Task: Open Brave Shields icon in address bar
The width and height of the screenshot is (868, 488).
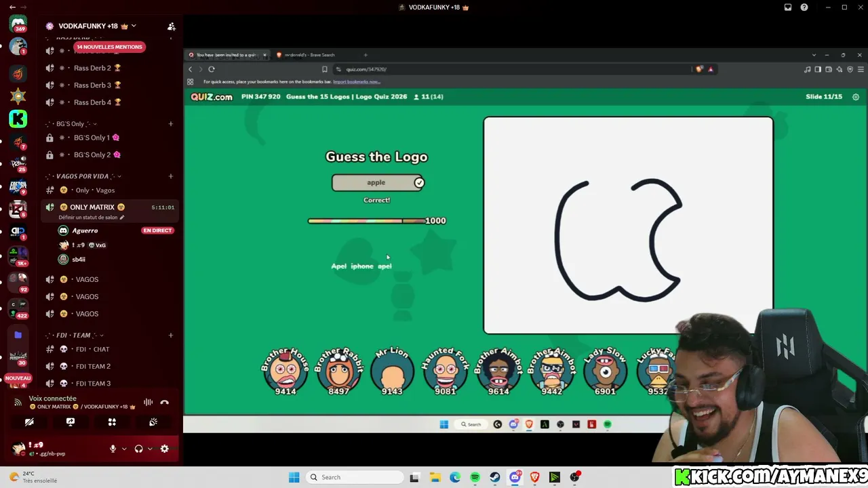Action: coord(699,69)
